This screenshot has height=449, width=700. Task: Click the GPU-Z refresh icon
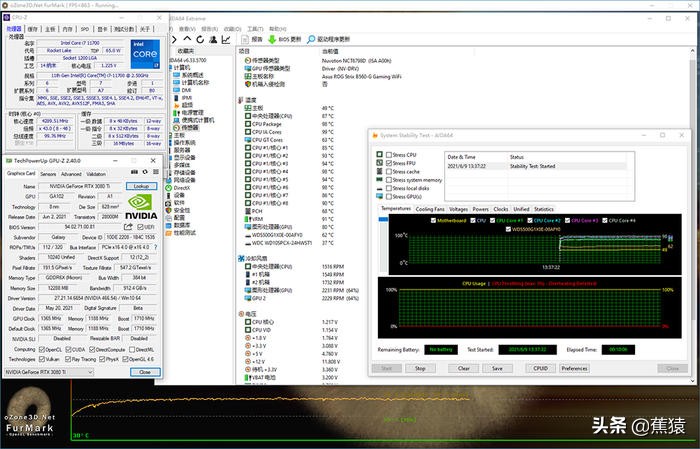click(145, 172)
